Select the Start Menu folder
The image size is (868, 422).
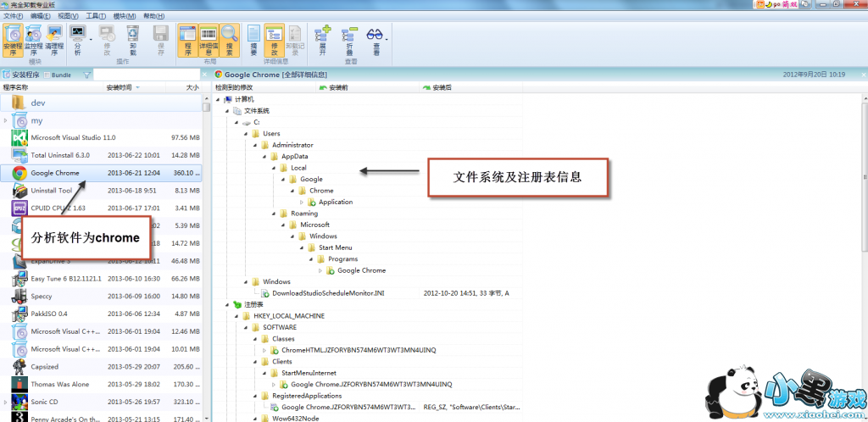point(335,247)
